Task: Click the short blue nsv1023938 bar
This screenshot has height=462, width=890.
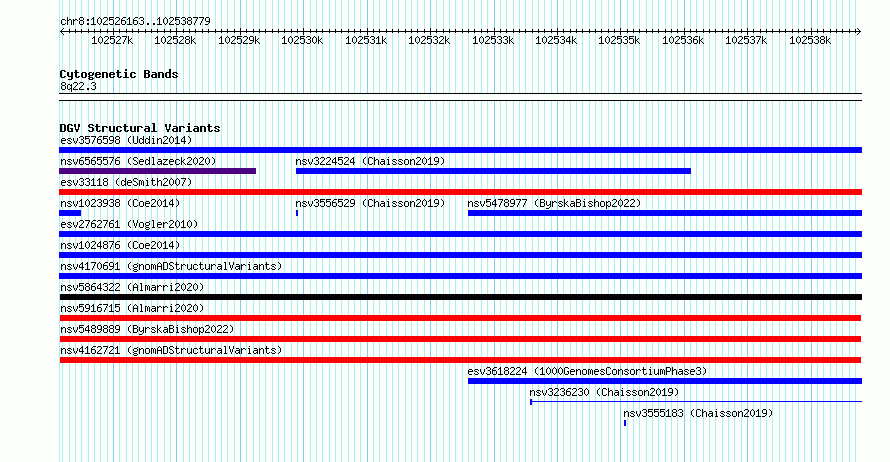Action: pos(70,213)
